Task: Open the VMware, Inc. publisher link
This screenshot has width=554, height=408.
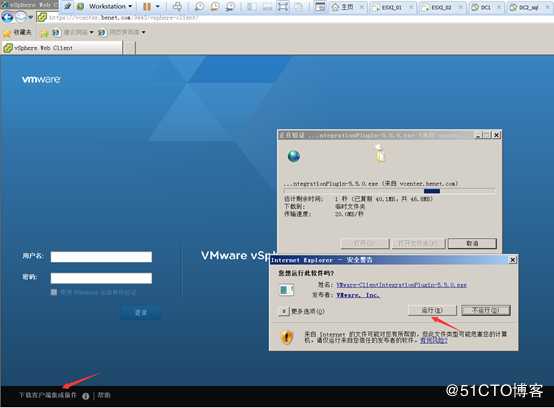Action: [x=358, y=295]
